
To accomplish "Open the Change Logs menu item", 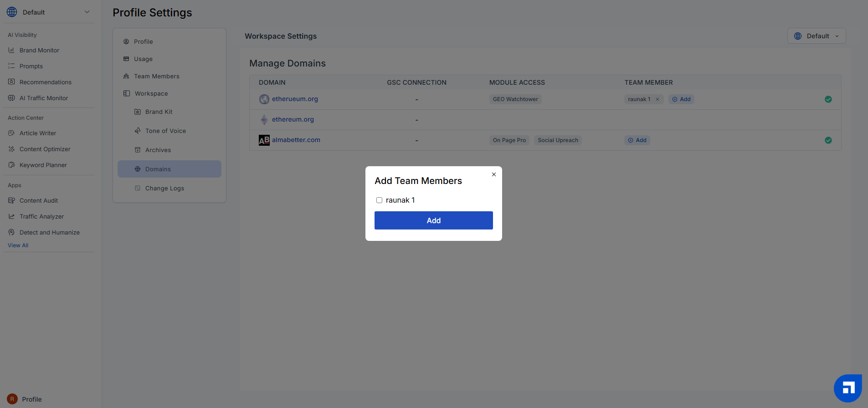I will 164,189.
